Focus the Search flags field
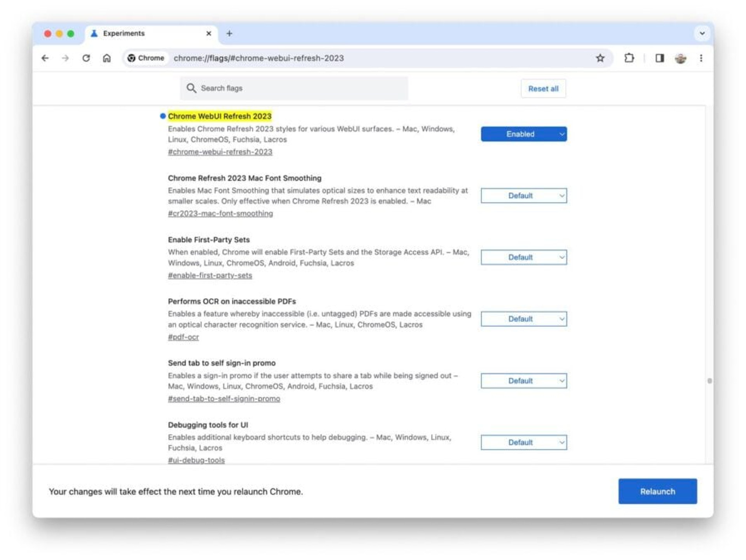746x560 pixels. pyautogui.click(x=294, y=88)
